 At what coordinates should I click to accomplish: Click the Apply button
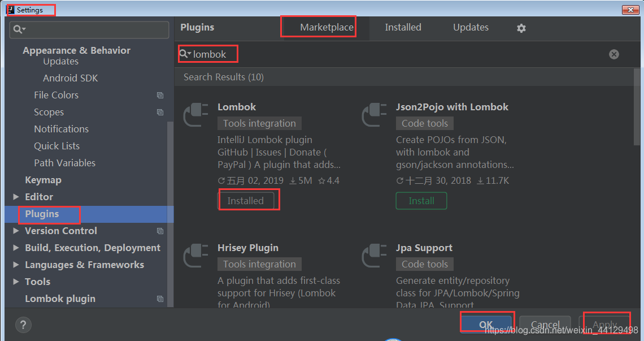tap(604, 325)
